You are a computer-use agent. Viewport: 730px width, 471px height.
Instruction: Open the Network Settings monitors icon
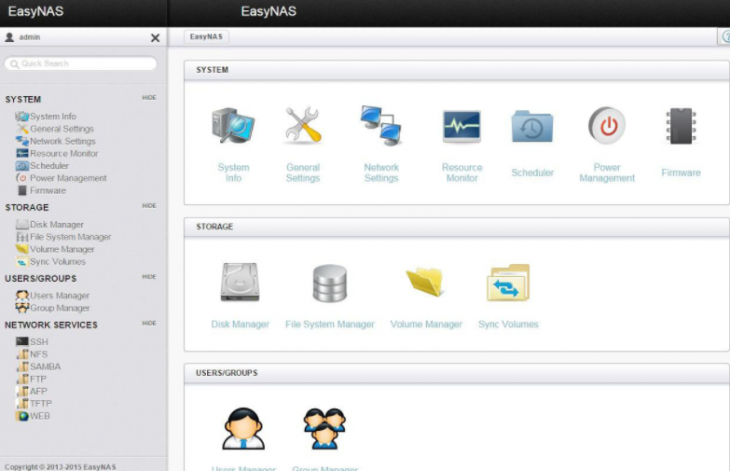(381, 125)
